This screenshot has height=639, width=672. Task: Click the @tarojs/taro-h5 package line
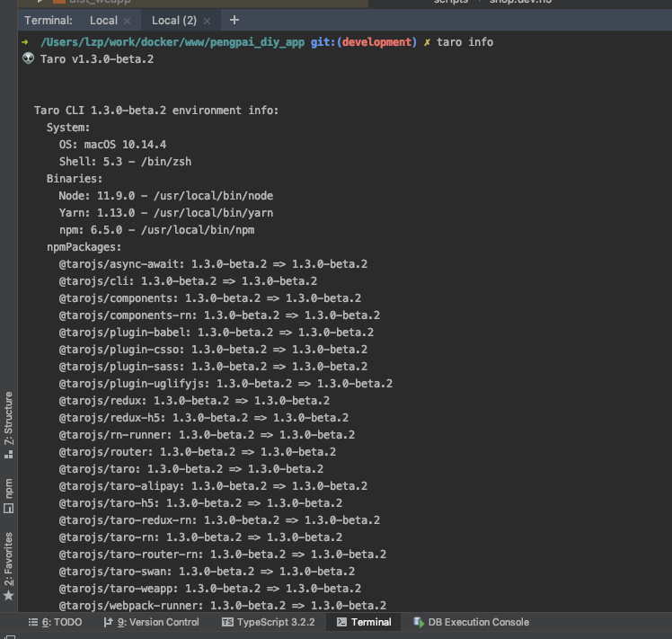point(200,503)
